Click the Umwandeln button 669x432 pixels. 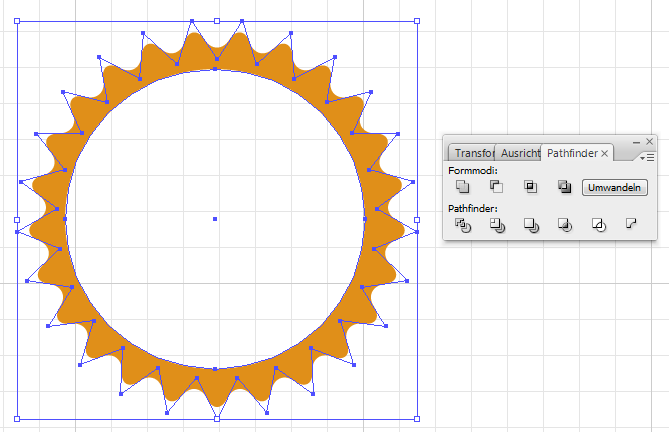(615, 188)
